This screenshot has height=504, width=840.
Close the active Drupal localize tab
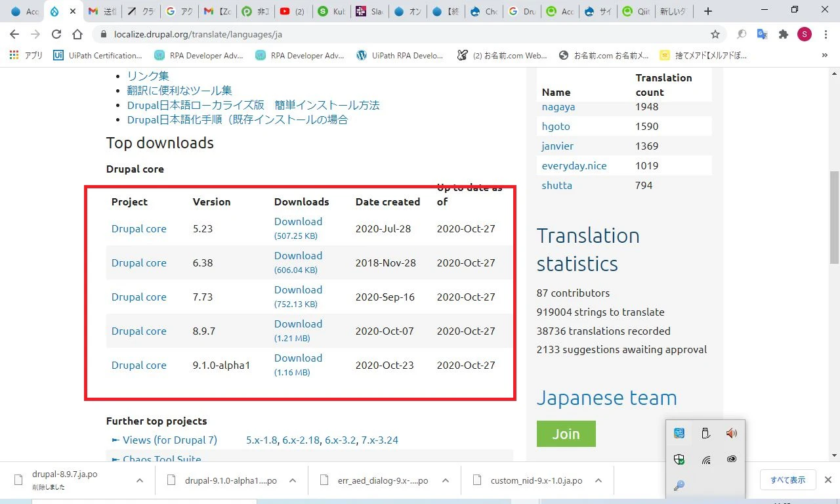tap(72, 11)
